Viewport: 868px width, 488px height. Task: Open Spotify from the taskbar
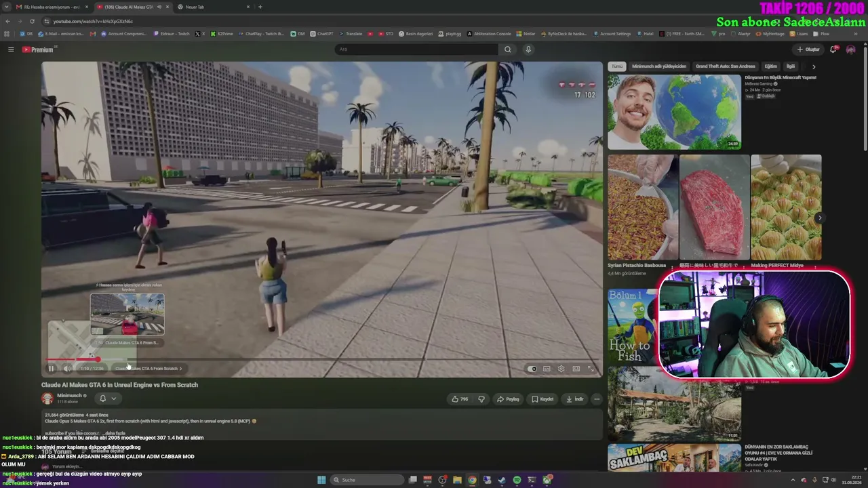point(517,480)
